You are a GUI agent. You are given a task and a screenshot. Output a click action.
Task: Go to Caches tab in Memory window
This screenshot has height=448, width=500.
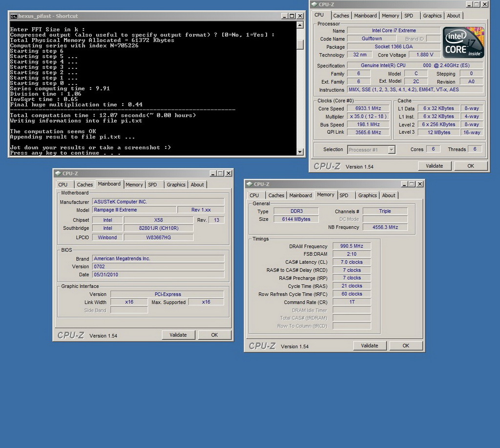276,195
